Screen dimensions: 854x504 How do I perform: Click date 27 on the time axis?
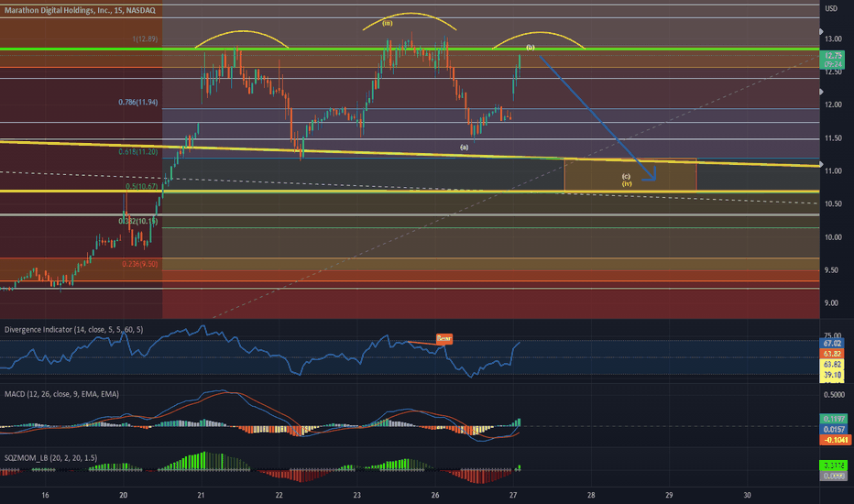pos(513,495)
